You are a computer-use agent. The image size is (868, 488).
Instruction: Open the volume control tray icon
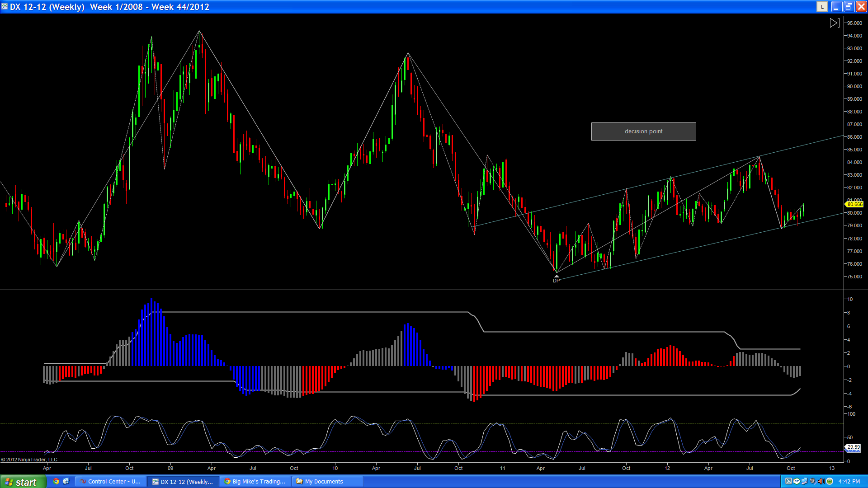pos(821,481)
